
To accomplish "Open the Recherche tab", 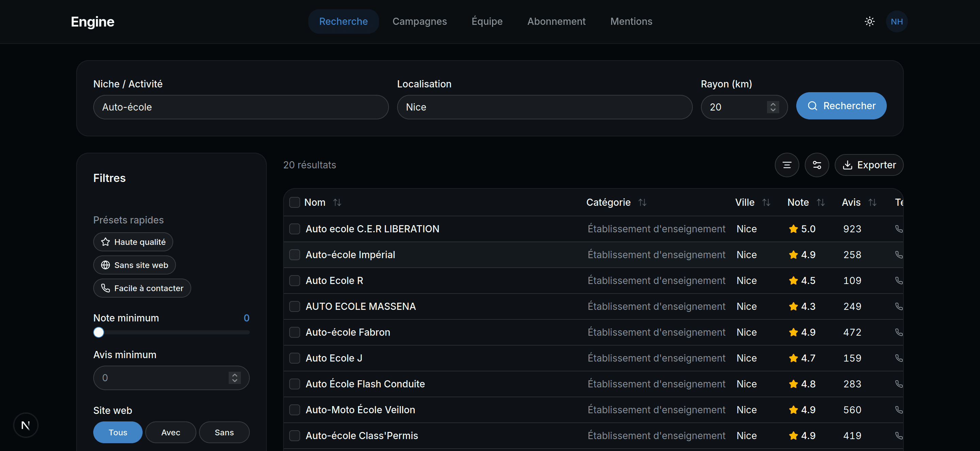I will point(343,21).
